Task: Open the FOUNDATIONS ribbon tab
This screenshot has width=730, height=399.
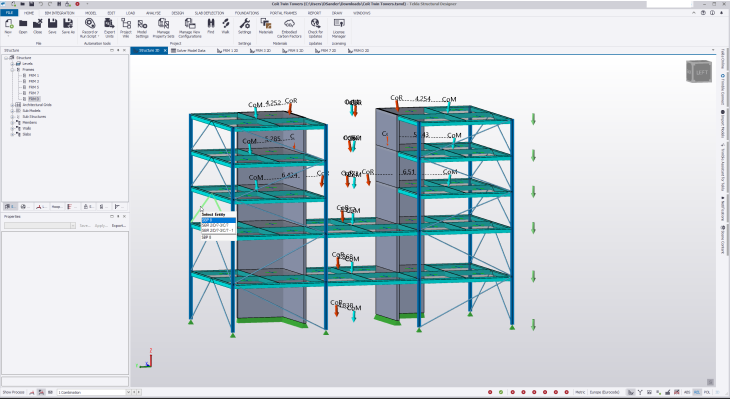Action: [x=247, y=13]
